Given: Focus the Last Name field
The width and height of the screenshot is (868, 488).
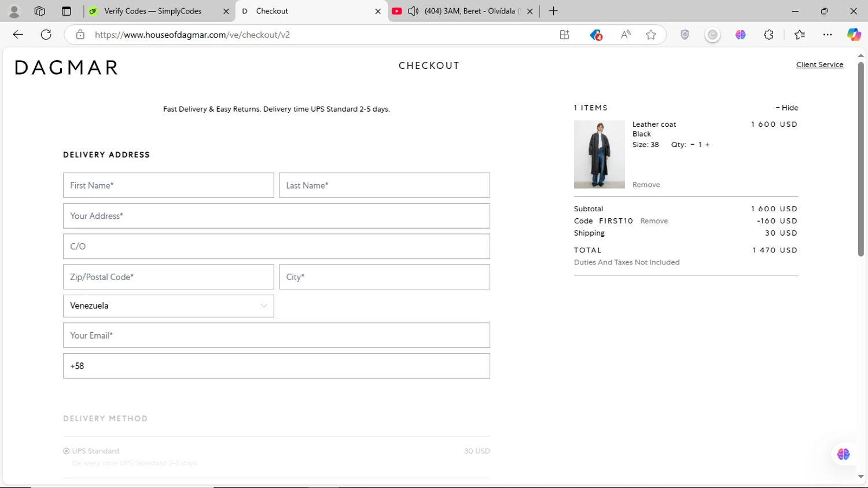Looking at the screenshot, I should point(384,185).
